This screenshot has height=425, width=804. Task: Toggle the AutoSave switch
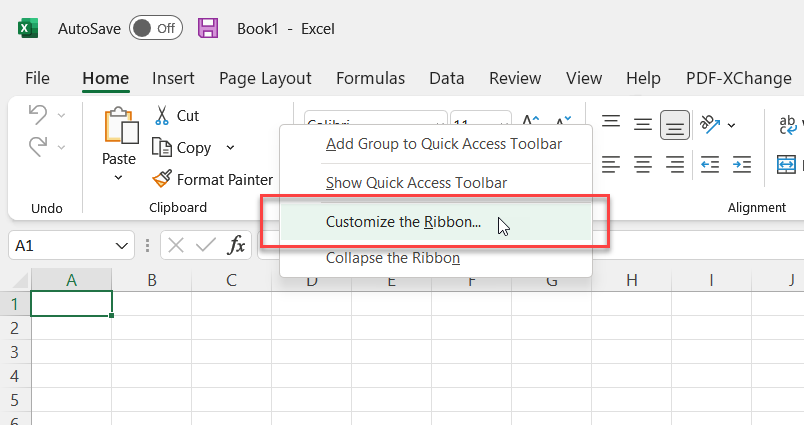tap(155, 28)
